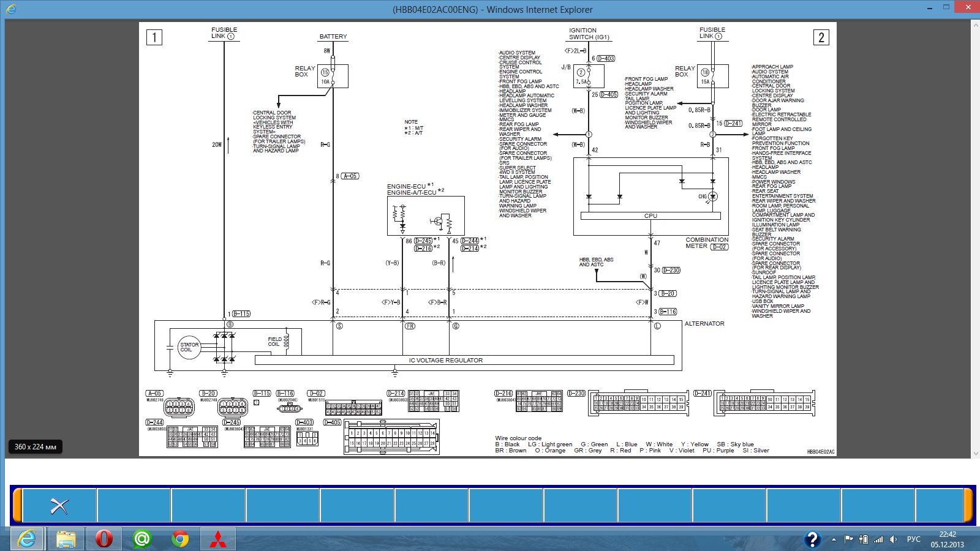Image resolution: width=980 pixels, height=551 pixels.
Task: Click the battery power icon in system tray
Action: [864, 539]
